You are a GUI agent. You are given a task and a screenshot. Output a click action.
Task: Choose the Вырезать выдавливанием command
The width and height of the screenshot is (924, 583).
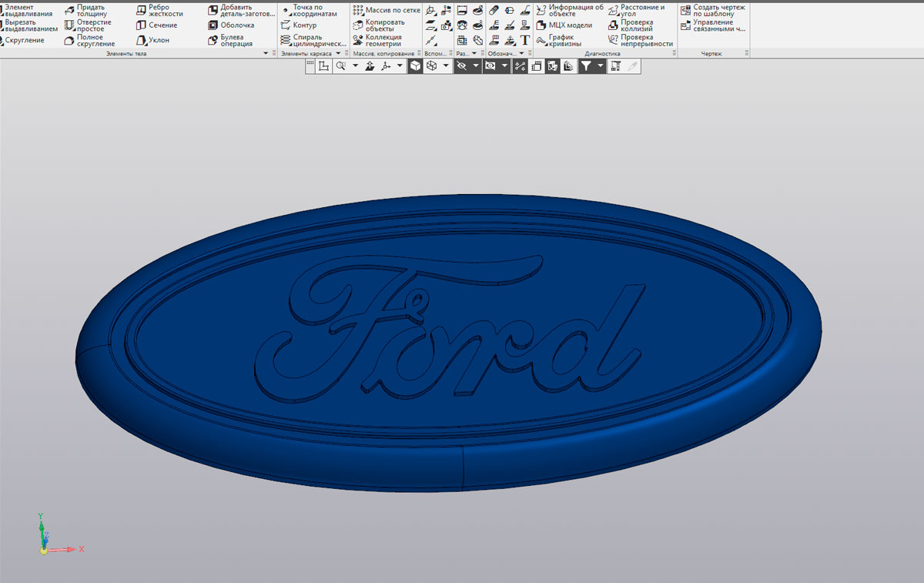coord(28,25)
